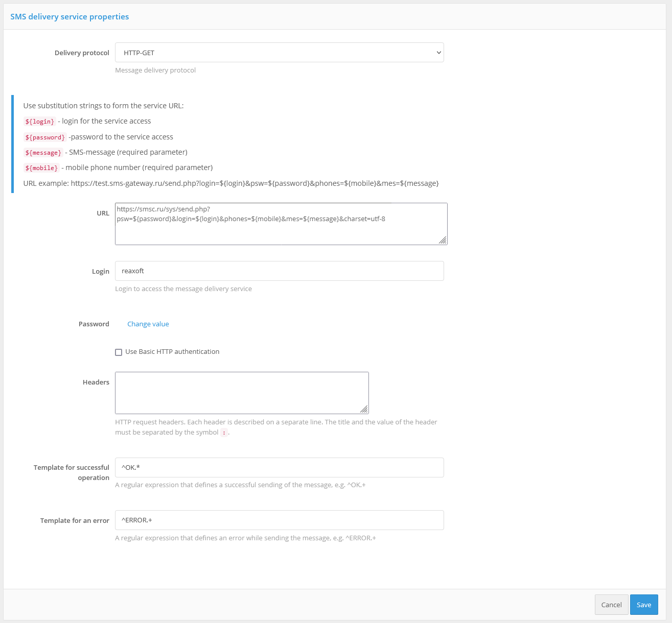
Task: Focus the Template for an error field
Action: (x=279, y=520)
